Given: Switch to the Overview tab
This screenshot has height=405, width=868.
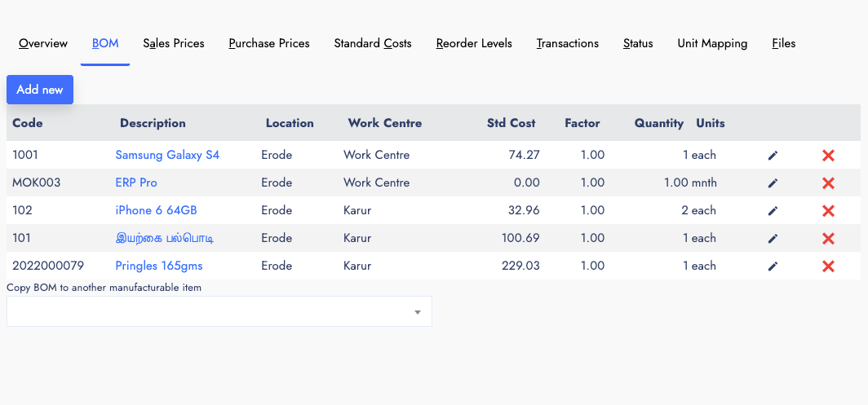Looking at the screenshot, I should click(43, 43).
